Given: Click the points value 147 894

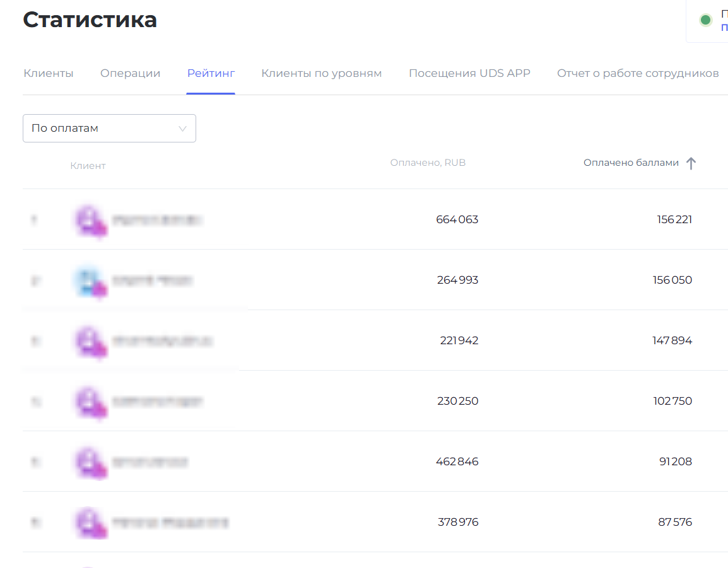Looking at the screenshot, I should click(672, 340).
